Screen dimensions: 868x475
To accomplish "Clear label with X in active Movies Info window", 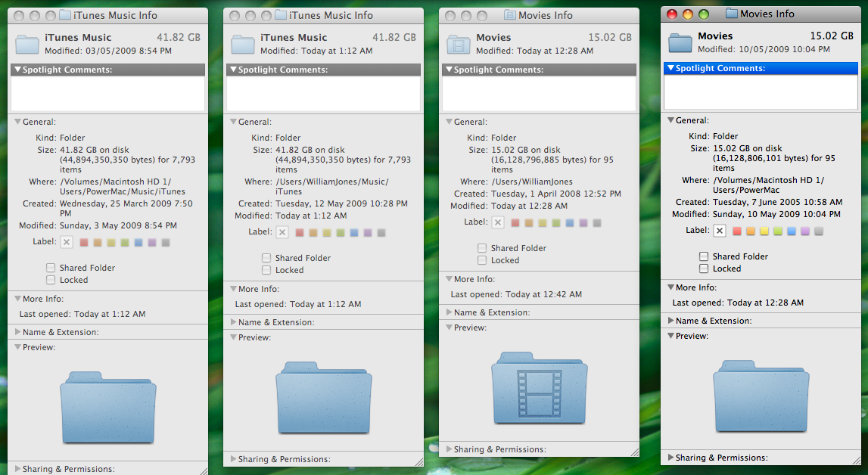I will (720, 231).
